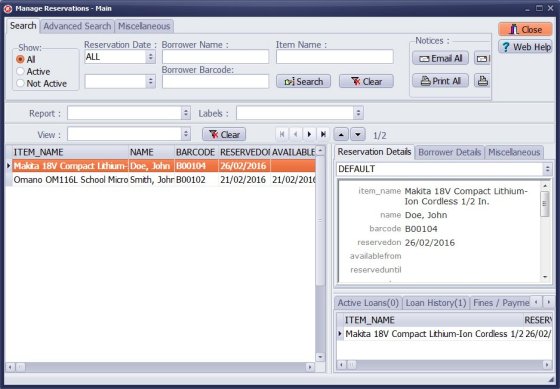Click the Clear button next to Search
The height and width of the screenshot is (389, 560).
coord(366,81)
